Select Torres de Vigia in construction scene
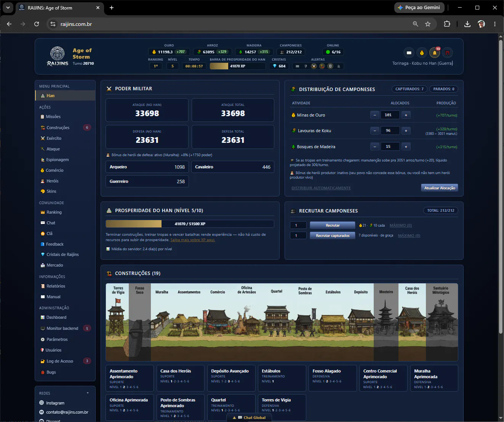The width and height of the screenshot is (504, 422). (117, 322)
